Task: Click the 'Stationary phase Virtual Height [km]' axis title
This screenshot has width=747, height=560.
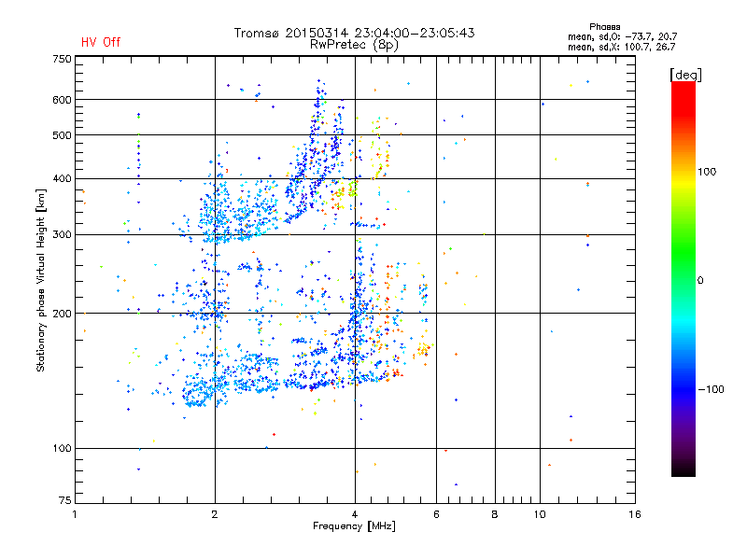Action: click(41, 280)
